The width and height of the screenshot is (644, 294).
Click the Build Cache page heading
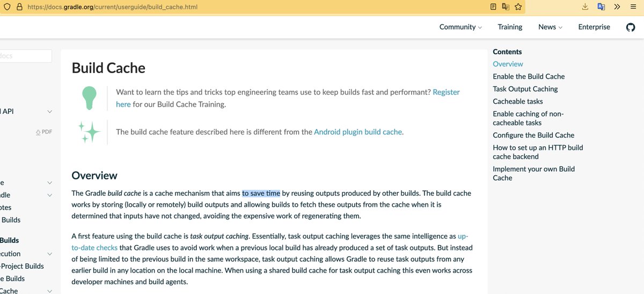coord(108,68)
